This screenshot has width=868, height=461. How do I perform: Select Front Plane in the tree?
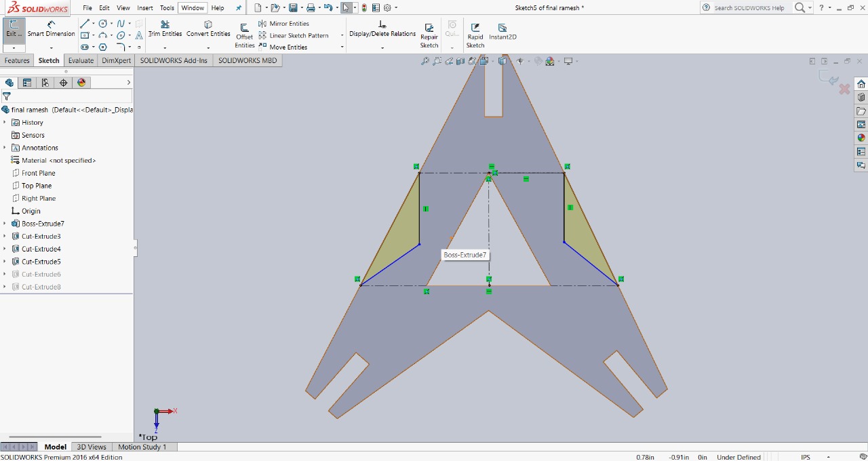coord(39,173)
